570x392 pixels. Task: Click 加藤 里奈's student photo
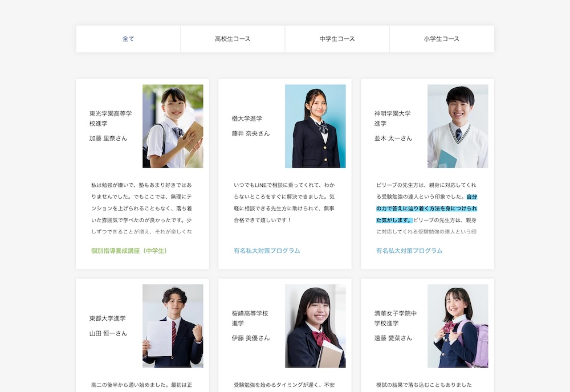173,126
